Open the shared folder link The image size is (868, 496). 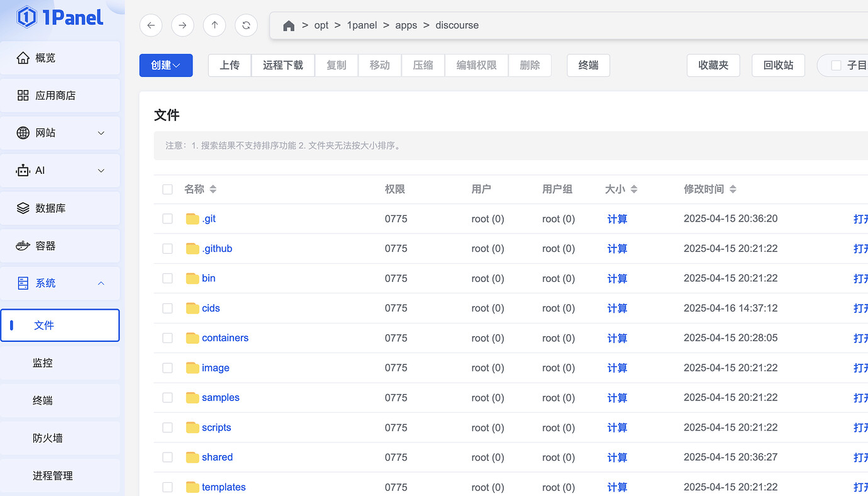point(217,458)
